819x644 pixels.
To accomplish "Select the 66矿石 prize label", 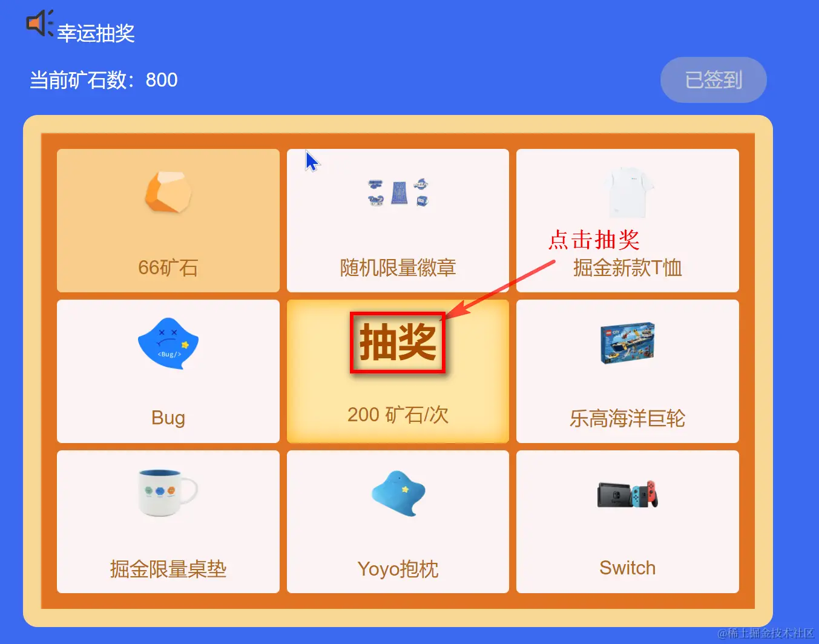I will pos(168,268).
